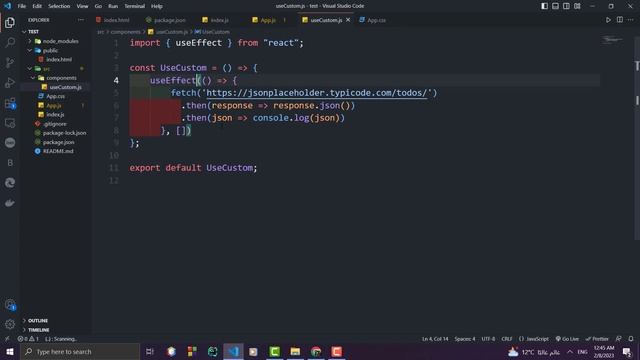This screenshot has height=360, width=640.
Task: Click the jsonplaceholder URL link in code
Action: point(316,93)
